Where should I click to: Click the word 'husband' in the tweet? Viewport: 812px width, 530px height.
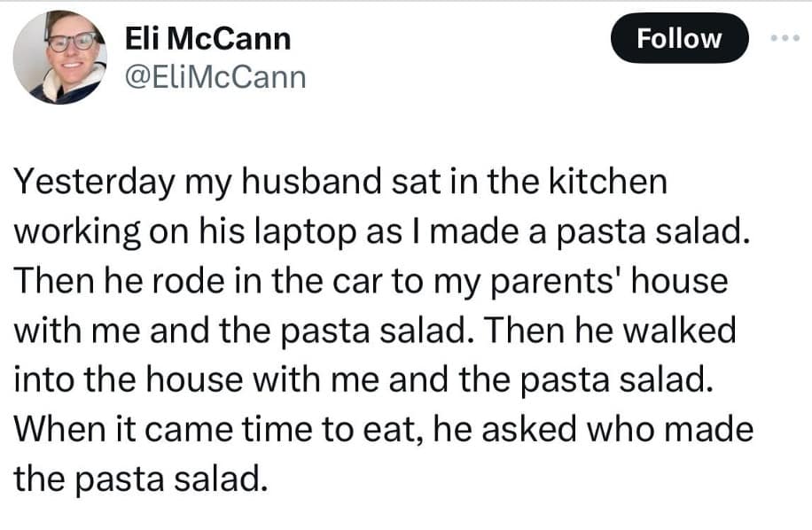(308, 182)
